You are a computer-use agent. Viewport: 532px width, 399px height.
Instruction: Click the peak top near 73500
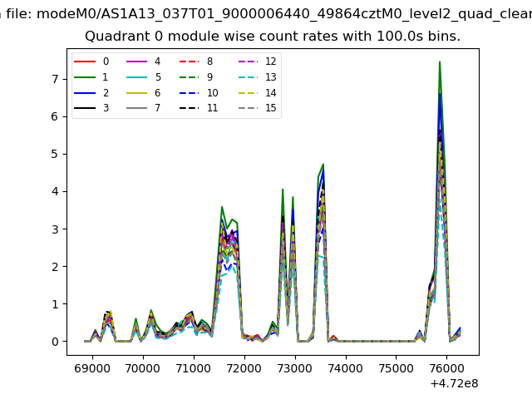click(323, 165)
